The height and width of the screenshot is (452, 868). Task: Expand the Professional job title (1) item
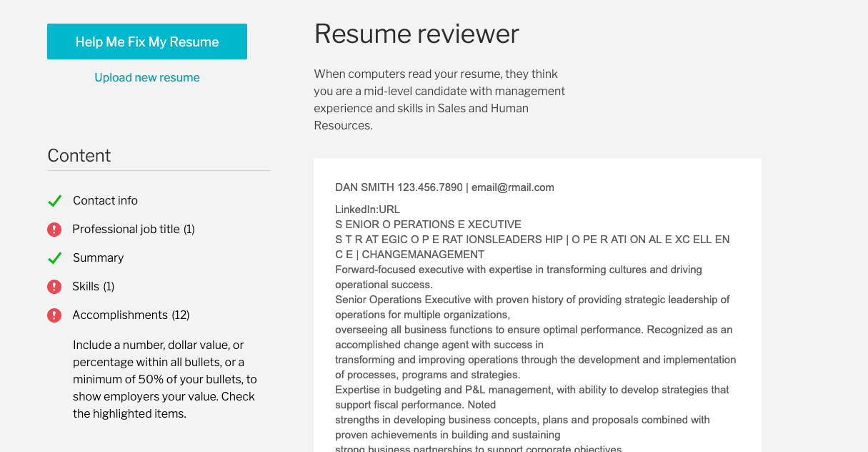pos(133,230)
